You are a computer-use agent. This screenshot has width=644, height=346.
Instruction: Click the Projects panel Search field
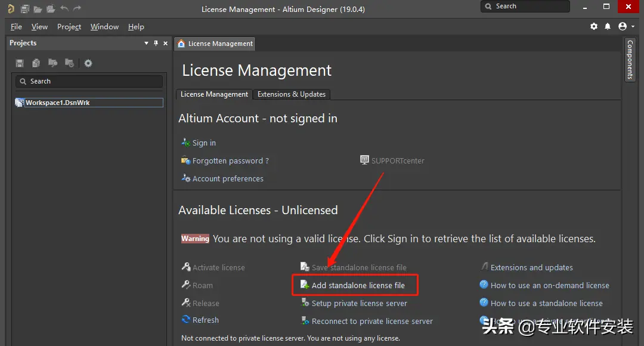(89, 81)
